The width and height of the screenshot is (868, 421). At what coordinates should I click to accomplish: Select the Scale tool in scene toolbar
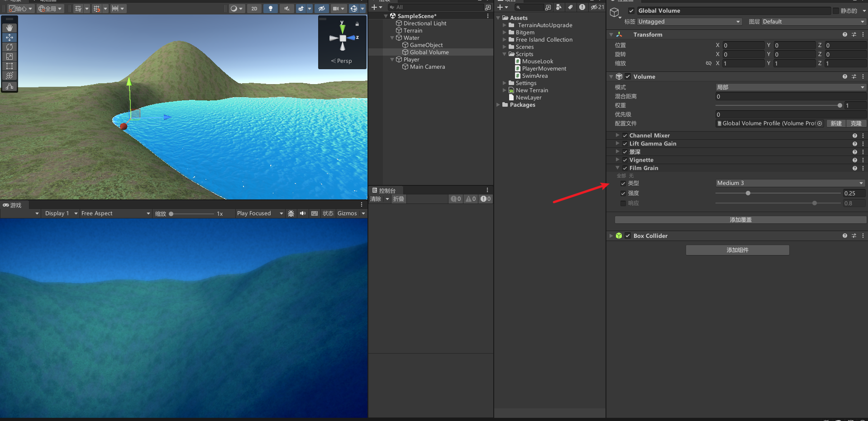(x=10, y=57)
